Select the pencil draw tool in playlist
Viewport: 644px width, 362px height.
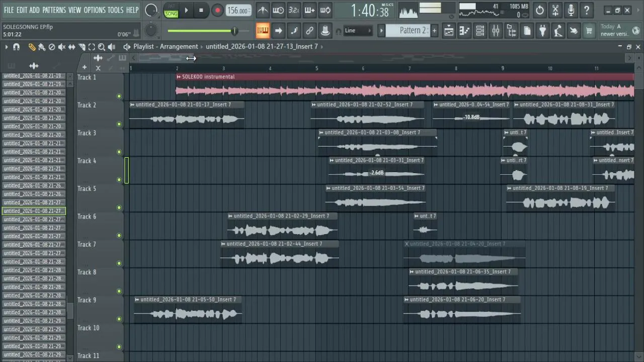pyautogui.click(x=32, y=47)
